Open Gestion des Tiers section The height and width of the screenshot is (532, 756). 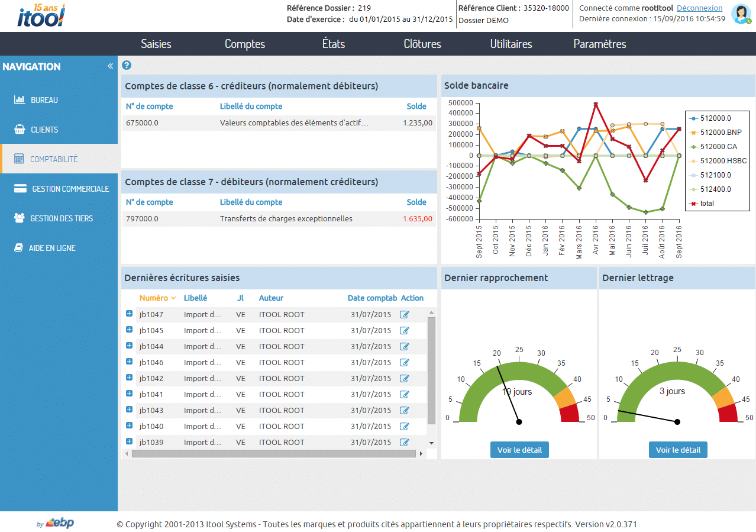pyautogui.click(x=20, y=218)
